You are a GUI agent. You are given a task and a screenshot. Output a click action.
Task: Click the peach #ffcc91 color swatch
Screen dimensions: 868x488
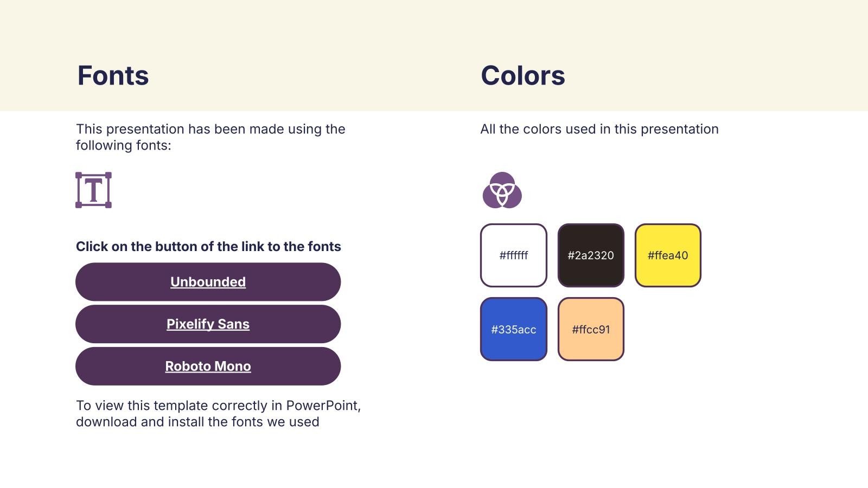tap(591, 329)
